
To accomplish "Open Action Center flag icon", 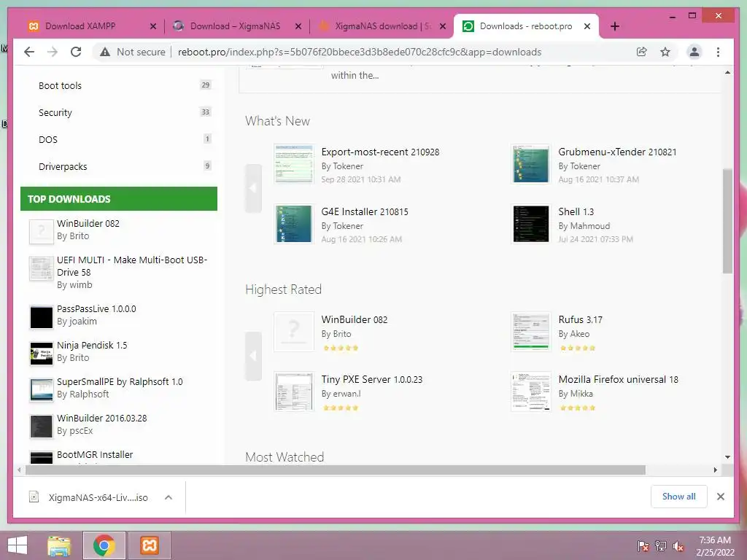I will click(x=643, y=546).
